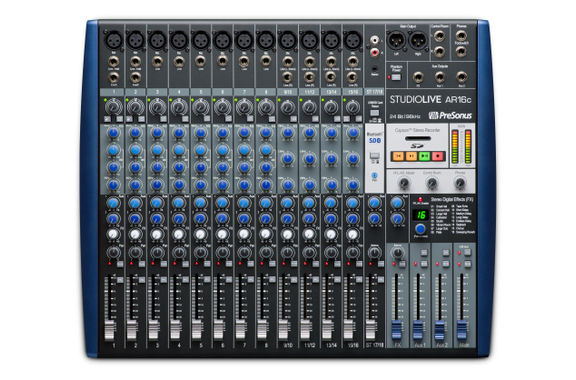The height and width of the screenshot is (380, 576).
Task: Click channel 2 line/instrument input jack
Action: [x=136, y=61]
